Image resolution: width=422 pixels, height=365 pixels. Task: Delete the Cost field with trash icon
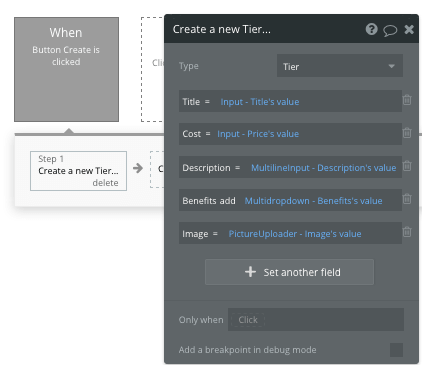(x=407, y=133)
